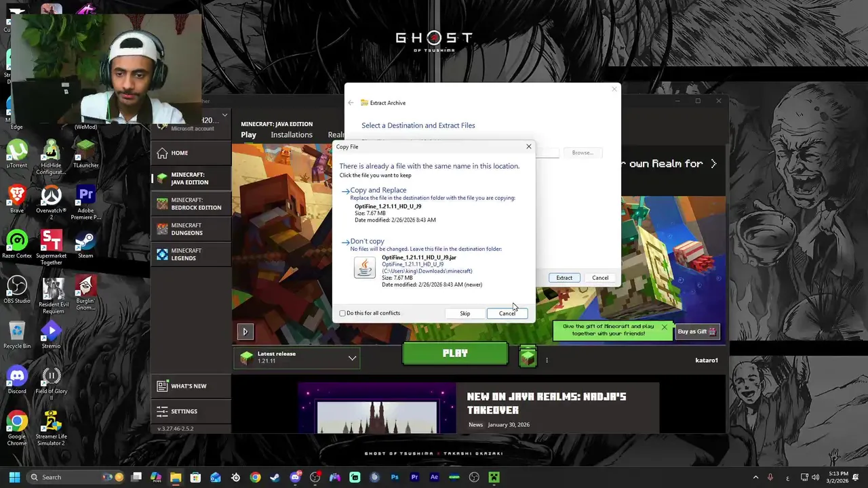This screenshot has height=488, width=868.
Task: Click Skip in Copy File dialog
Action: (x=465, y=313)
